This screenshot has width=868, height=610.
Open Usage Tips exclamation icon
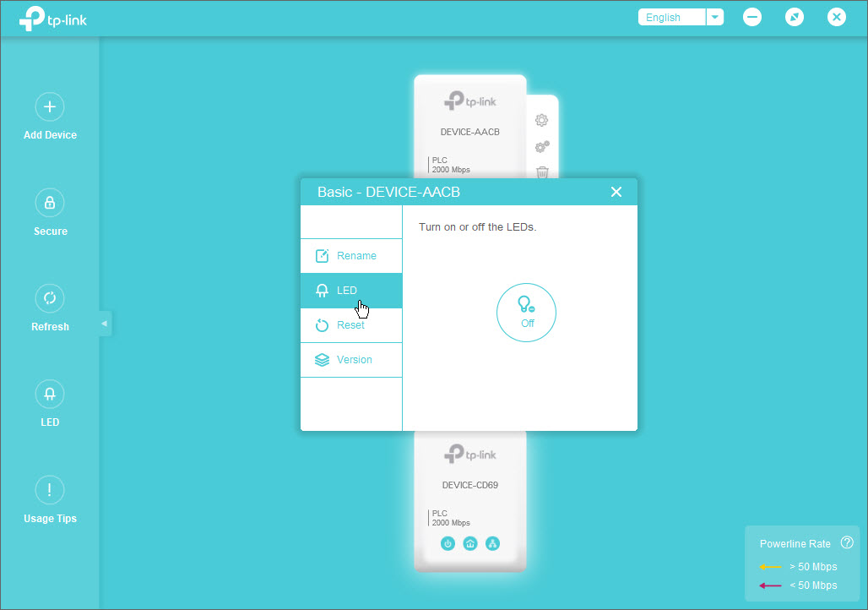(50, 490)
